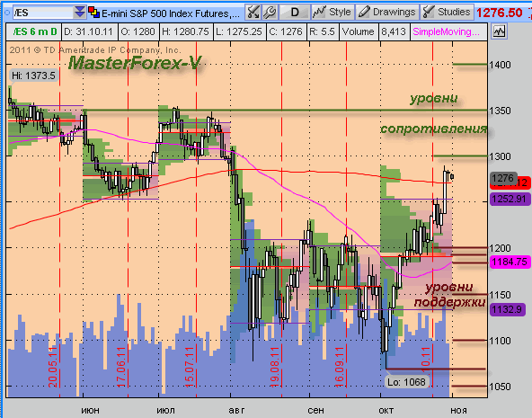Open the symbol dropdown arrow next to /ES

(80, 13)
